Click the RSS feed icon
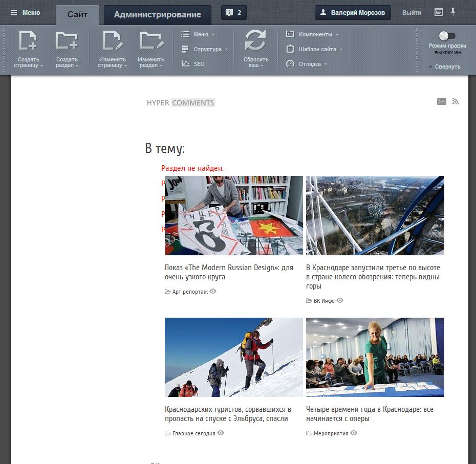 (455, 102)
